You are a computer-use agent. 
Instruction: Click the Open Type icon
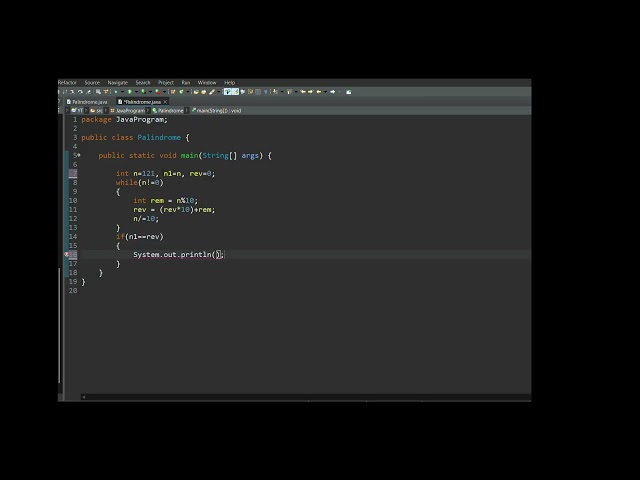tap(196, 92)
